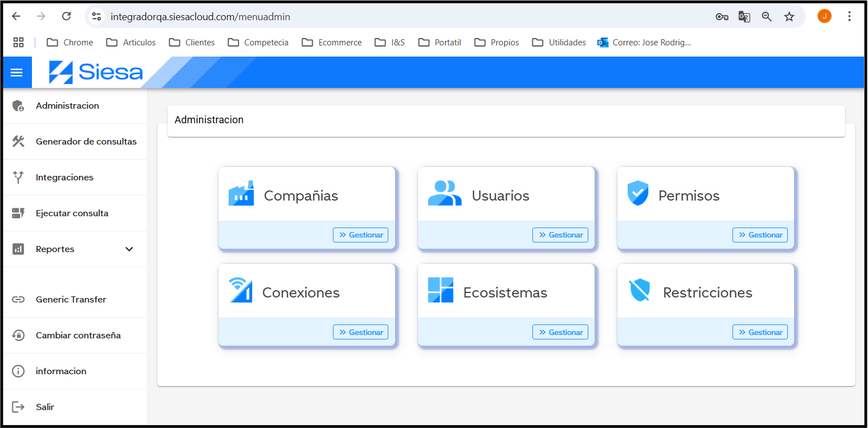Click the Usuarios people icon
The height and width of the screenshot is (428, 868).
tap(444, 193)
